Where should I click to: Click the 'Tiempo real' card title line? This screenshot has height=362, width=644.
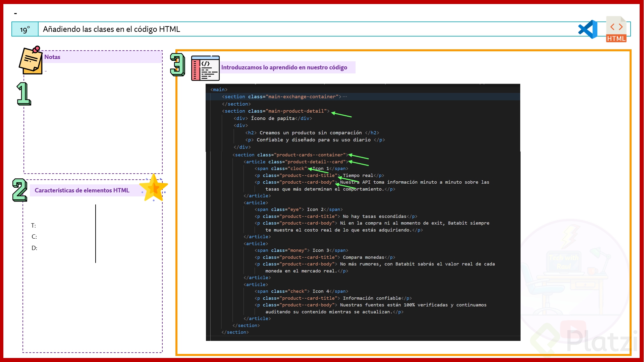point(319,176)
